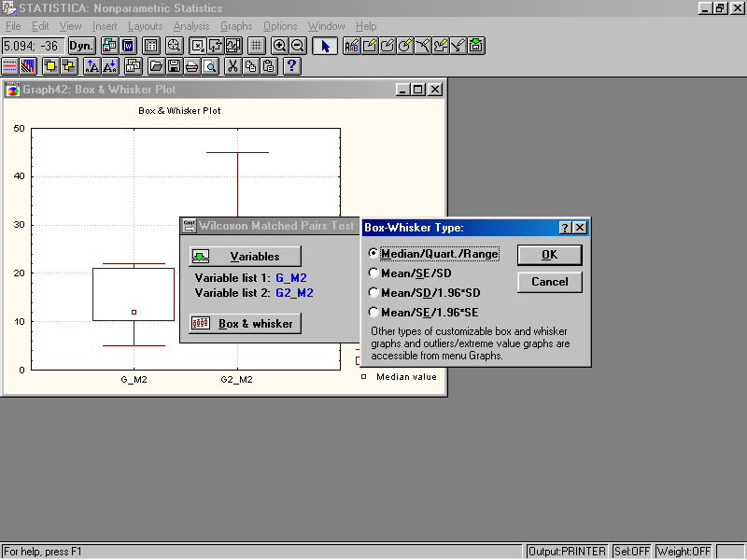Viewport: 747px width, 560px height.
Task: Open the File menu
Action: (x=13, y=26)
